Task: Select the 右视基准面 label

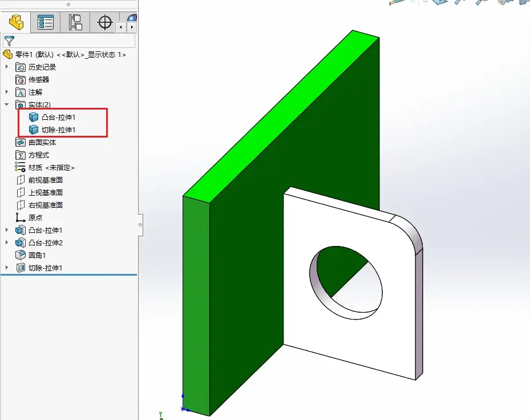Action: [x=46, y=205]
